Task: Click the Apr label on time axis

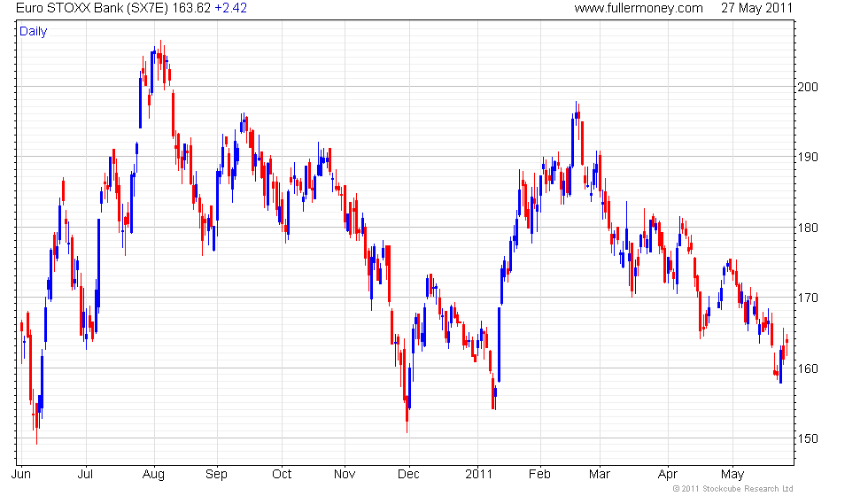Action: pos(668,475)
